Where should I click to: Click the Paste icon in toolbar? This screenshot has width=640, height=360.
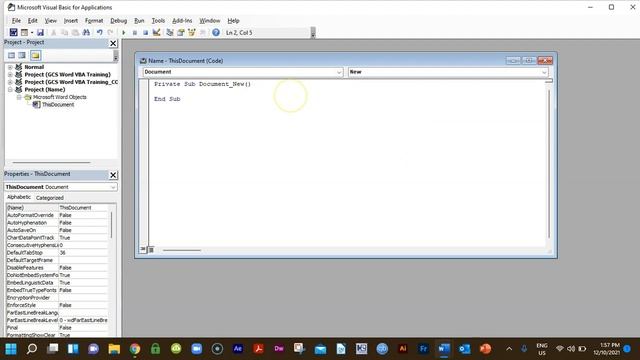(76, 32)
